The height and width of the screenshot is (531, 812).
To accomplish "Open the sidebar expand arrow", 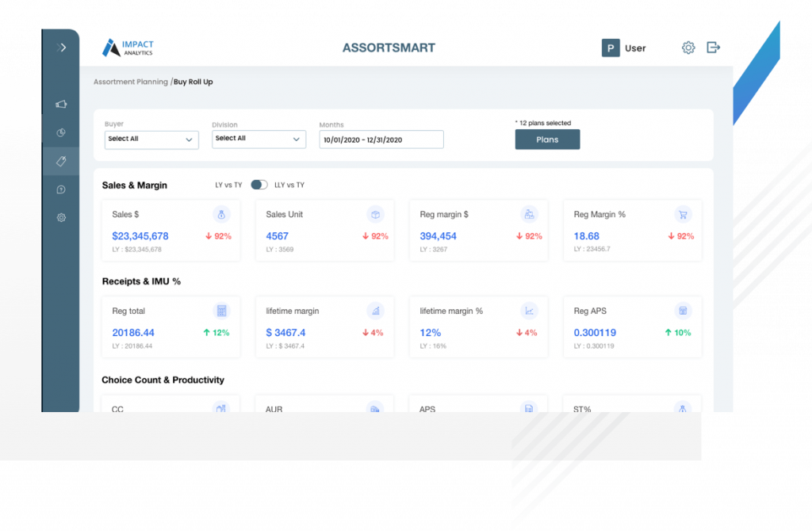I will [63, 48].
